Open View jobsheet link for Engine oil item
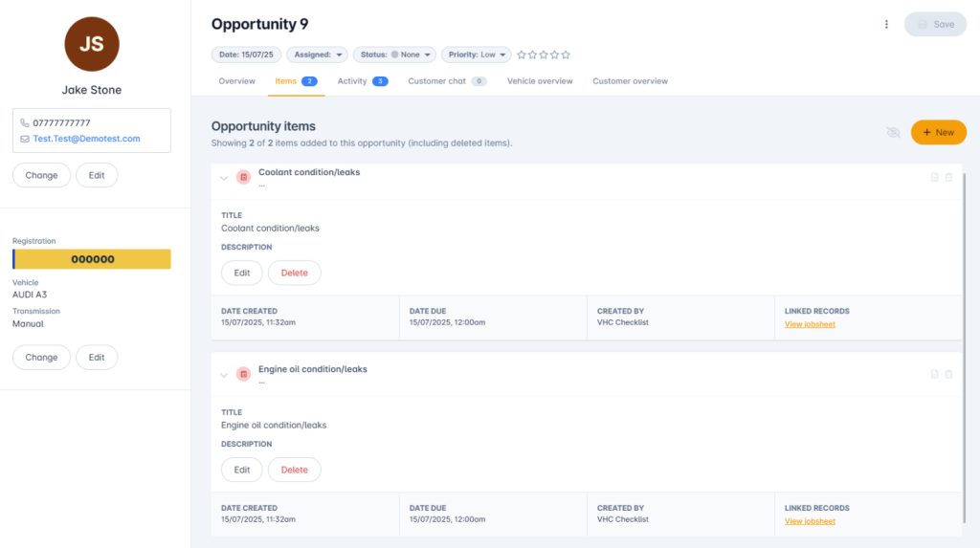Screen dimensions: 980x548 (x=810, y=521)
